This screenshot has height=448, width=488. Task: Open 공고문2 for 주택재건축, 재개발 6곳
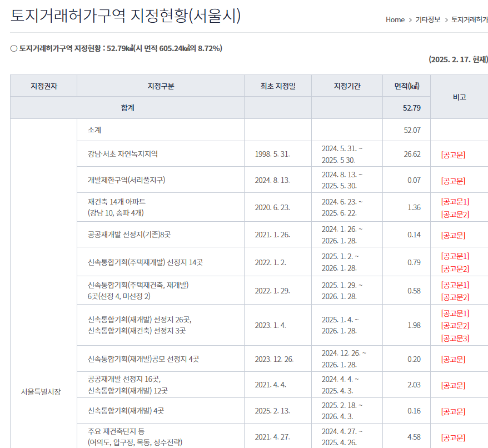[455, 297]
